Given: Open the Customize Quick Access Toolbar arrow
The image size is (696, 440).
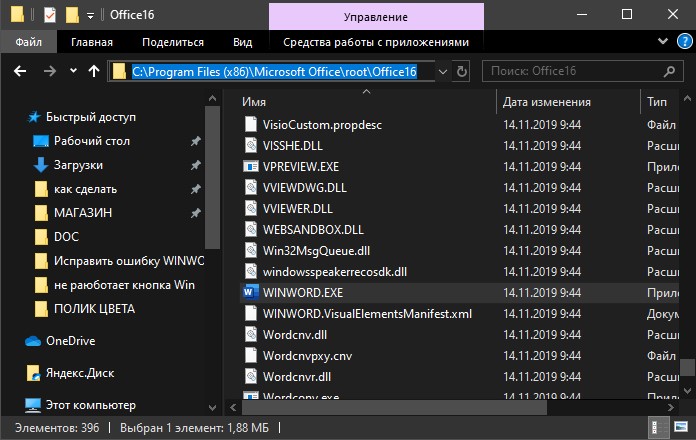Looking at the screenshot, I should (90, 16).
